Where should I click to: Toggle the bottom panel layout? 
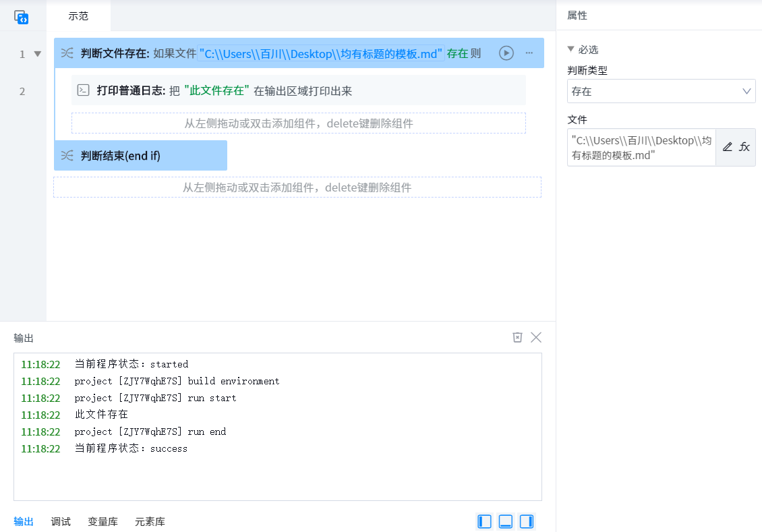[x=506, y=521]
